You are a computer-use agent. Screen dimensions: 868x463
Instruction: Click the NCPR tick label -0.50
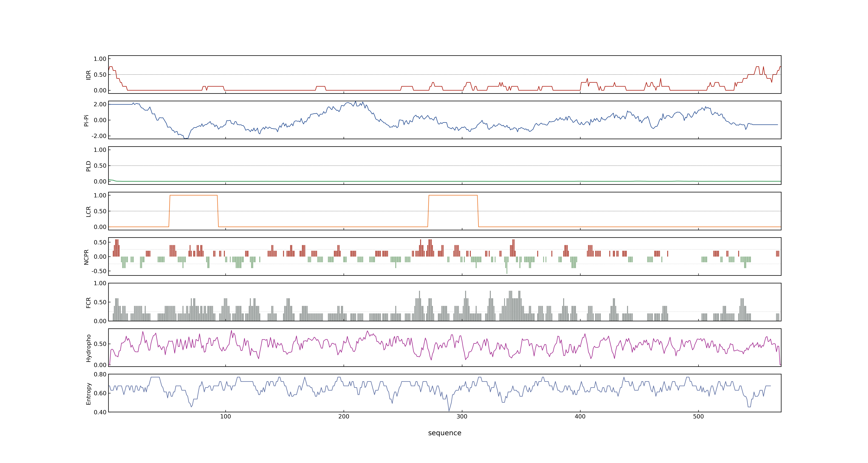click(x=99, y=271)
